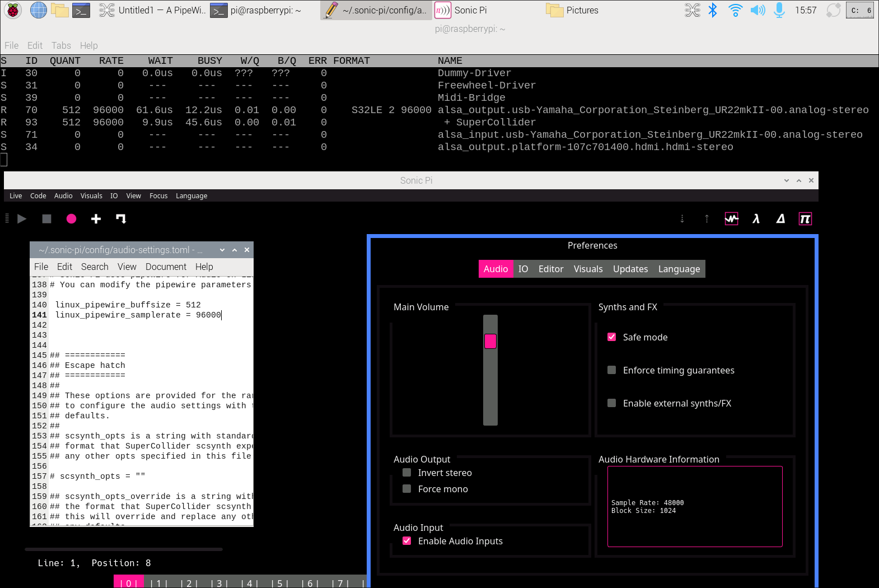Click the Sonic Pi title bar down chevron
The height and width of the screenshot is (588, 879).
pos(787,180)
